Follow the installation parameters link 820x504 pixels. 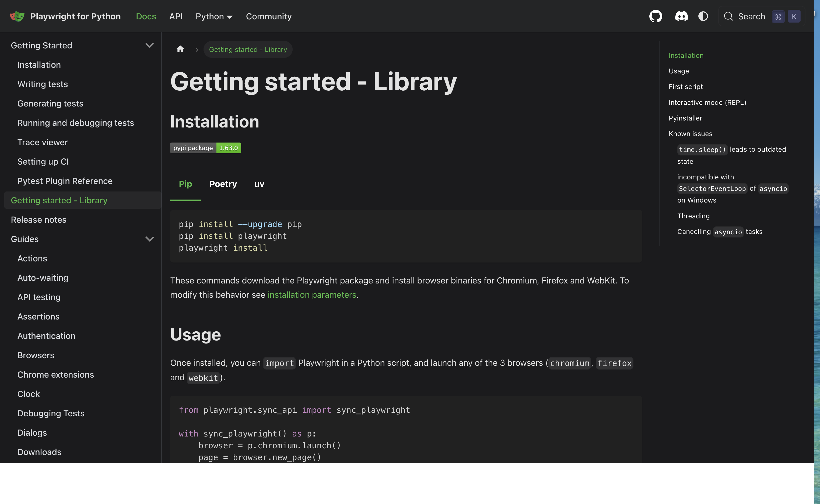point(312,295)
